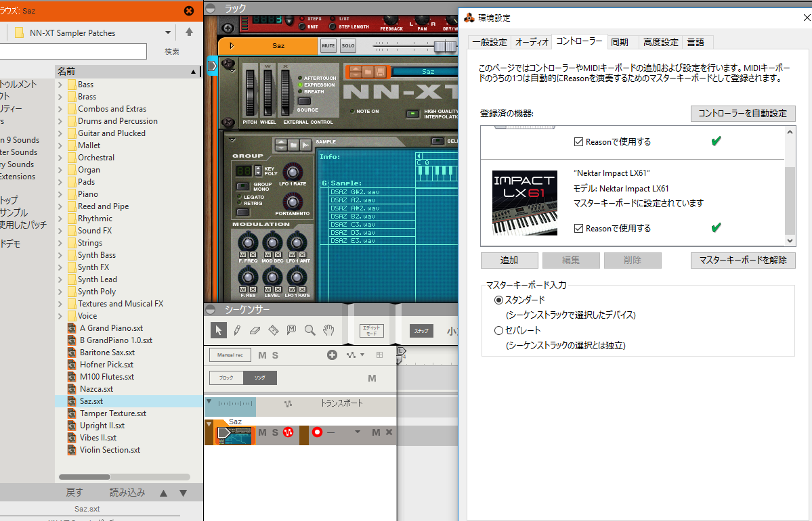The height and width of the screenshot is (521, 812).
Task: Select the Mute tool in sequencer toolbar
Action: (292, 330)
